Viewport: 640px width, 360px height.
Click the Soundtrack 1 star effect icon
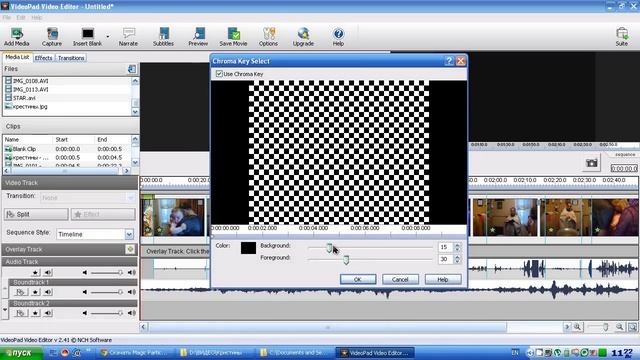pos(36,292)
